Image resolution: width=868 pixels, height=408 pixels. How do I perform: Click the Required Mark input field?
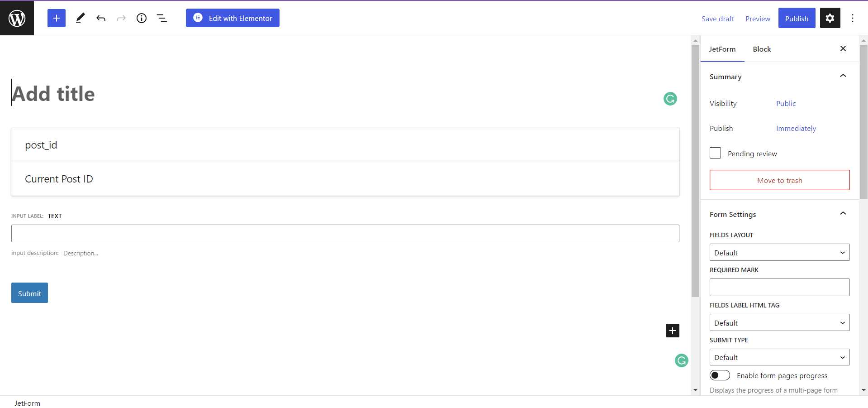coord(779,288)
